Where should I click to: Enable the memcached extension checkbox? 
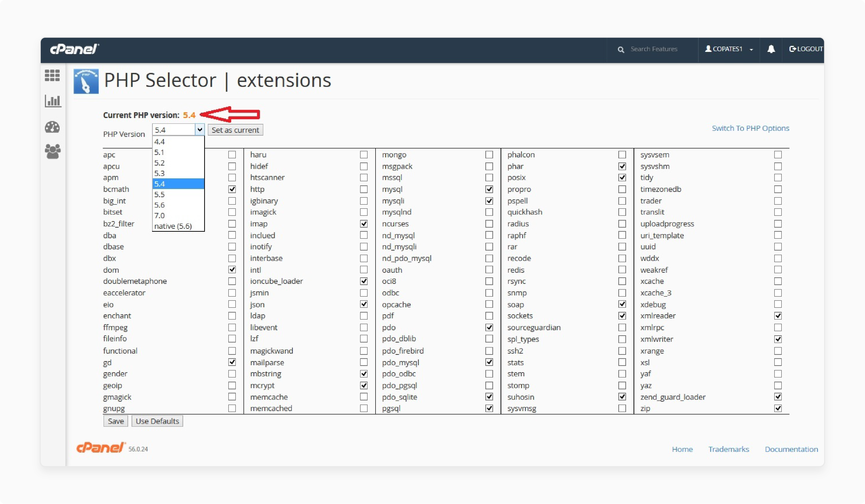363,408
